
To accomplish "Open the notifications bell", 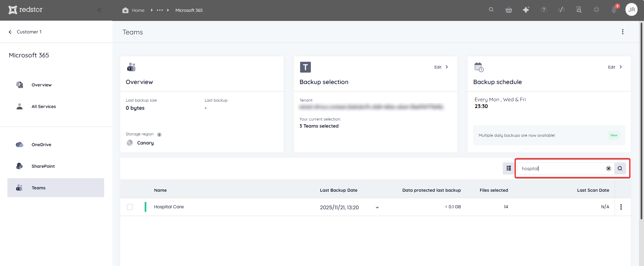I will pos(614,10).
